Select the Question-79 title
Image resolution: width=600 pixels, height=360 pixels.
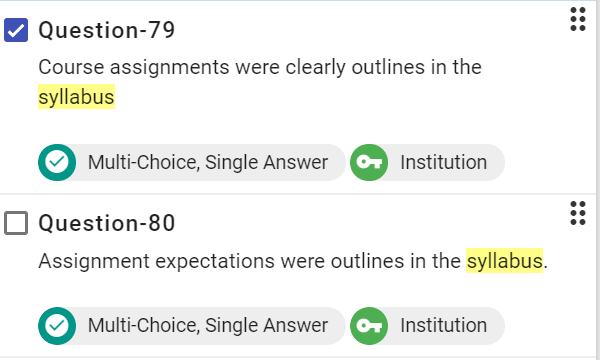(107, 30)
